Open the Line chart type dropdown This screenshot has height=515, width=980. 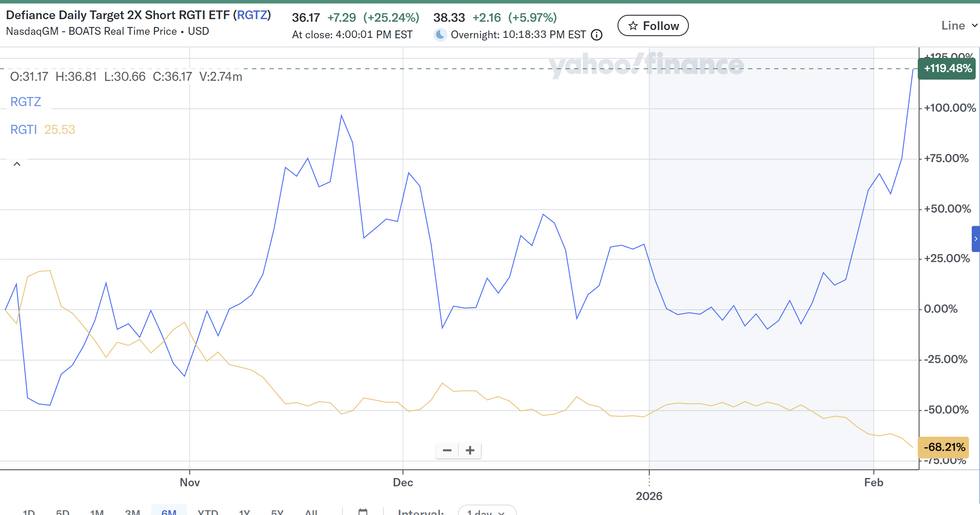959,26
